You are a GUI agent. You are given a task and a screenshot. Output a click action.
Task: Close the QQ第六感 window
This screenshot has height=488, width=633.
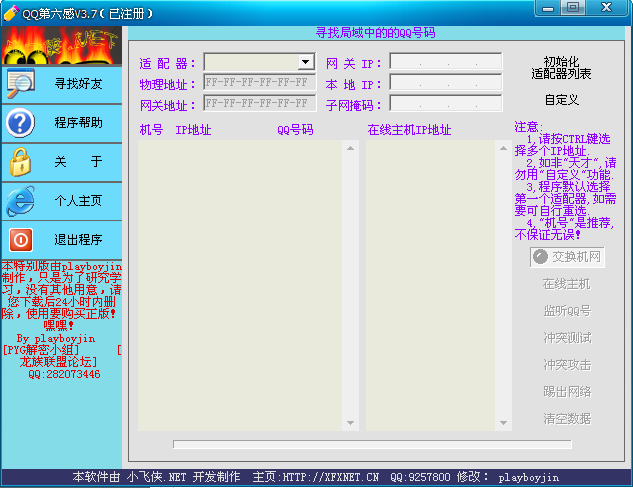[x=606, y=8]
